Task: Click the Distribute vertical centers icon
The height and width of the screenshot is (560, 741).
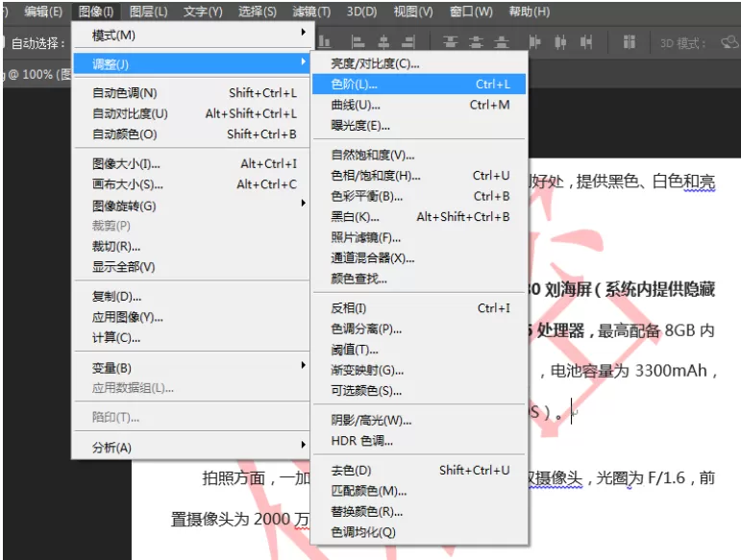Action: click(x=476, y=42)
